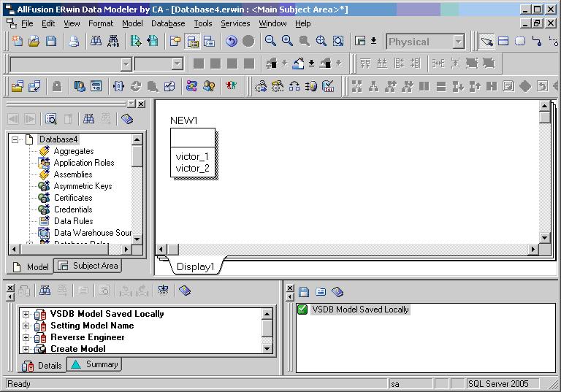Open the Database menu
561x392 pixels.
(168, 23)
